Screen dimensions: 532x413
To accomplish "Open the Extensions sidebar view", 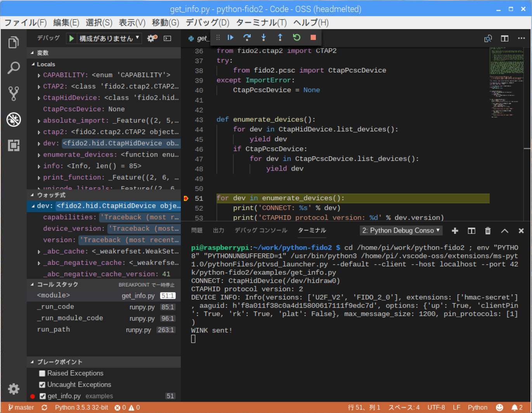I will (14, 145).
